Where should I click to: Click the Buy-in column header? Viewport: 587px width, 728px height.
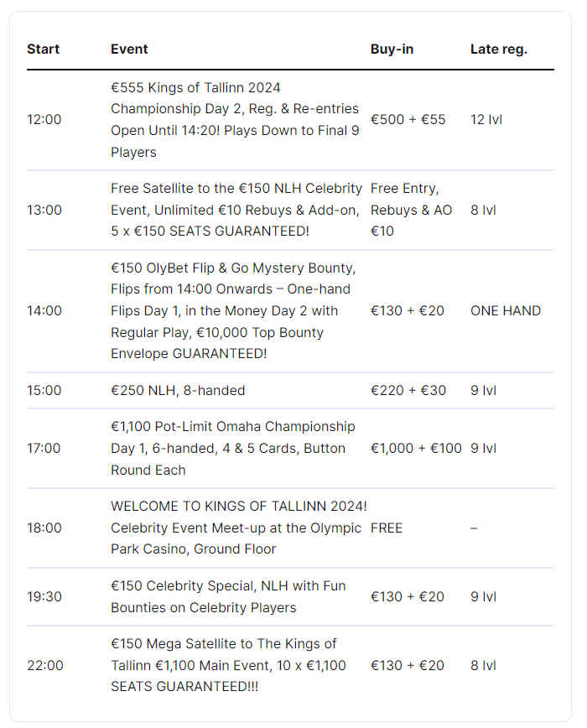pos(392,49)
